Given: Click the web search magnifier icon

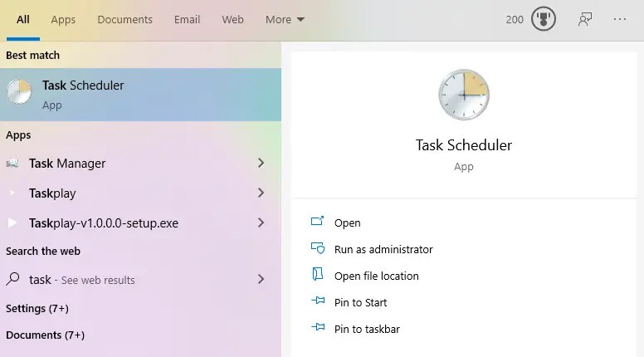Looking at the screenshot, I should 12,280.
